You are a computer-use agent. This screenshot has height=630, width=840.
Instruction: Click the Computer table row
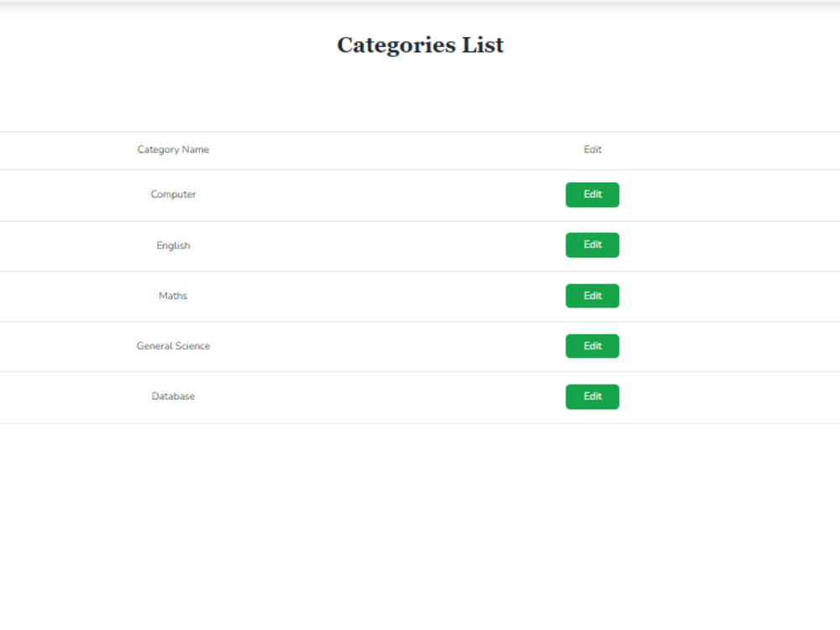[378, 194]
